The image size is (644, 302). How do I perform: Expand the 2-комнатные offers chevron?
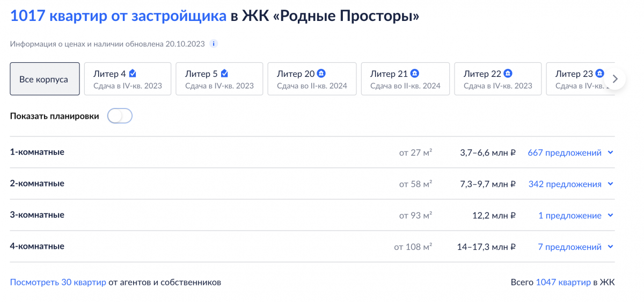(610, 184)
